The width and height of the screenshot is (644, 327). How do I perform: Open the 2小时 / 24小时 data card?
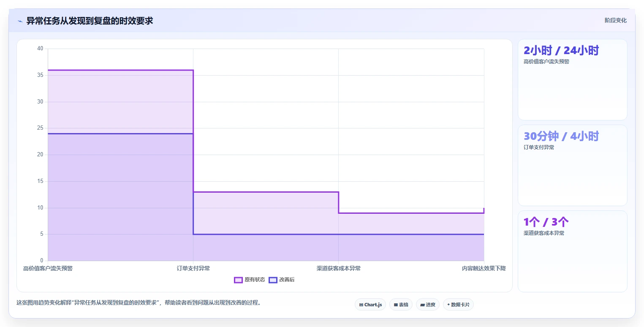pos(572,79)
